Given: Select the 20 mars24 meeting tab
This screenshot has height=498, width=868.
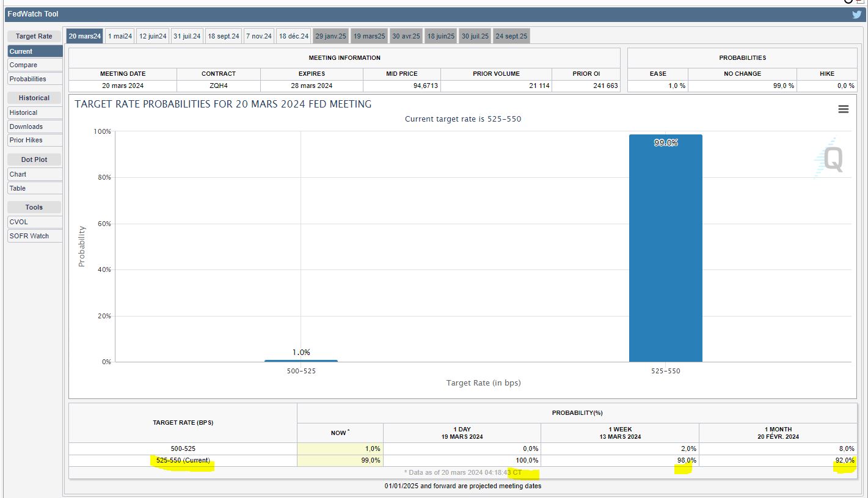Looking at the screenshot, I should 85,36.
